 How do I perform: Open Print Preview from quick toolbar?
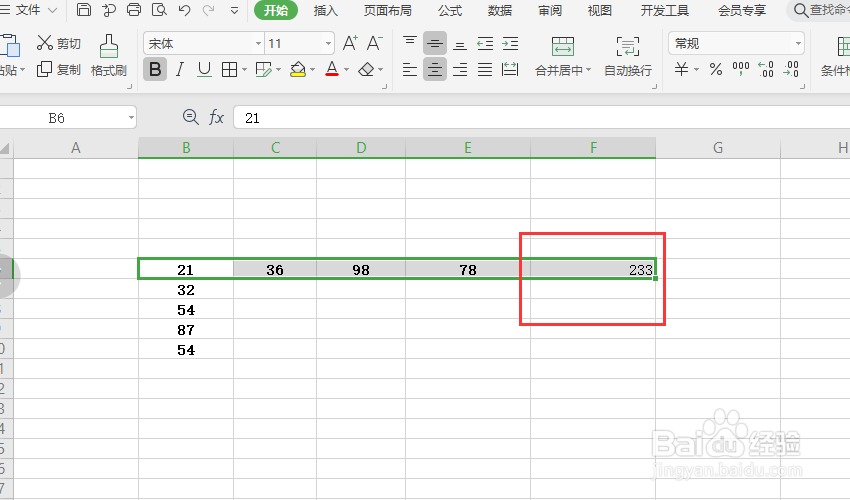pyautogui.click(x=159, y=9)
